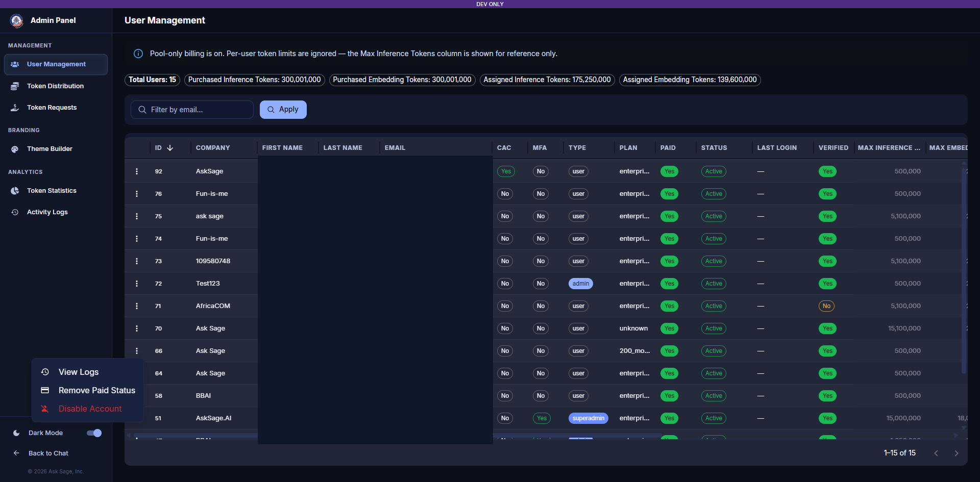The width and height of the screenshot is (980, 482).
Task: Click Verified No badge in AfricaCOM row
Action: coord(827,306)
